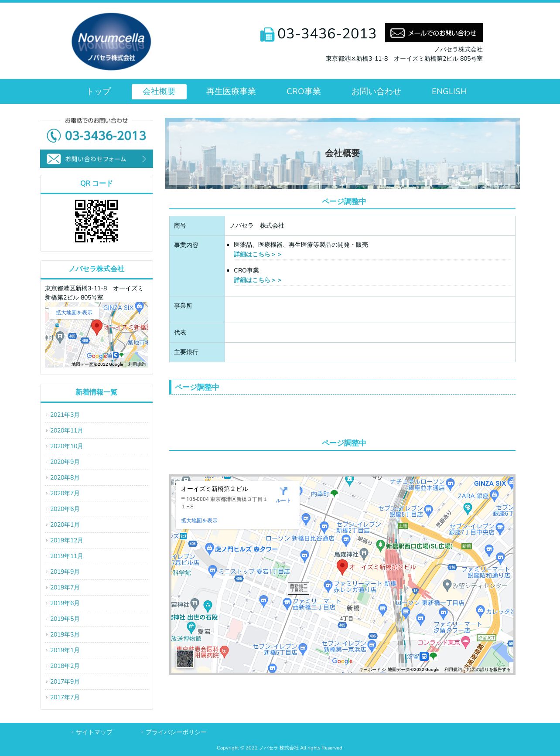Click the 東京慈恵会医科大学附属病院 hospital marker
The width and height of the screenshot is (560, 756).
pyautogui.click(x=224, y=651)
